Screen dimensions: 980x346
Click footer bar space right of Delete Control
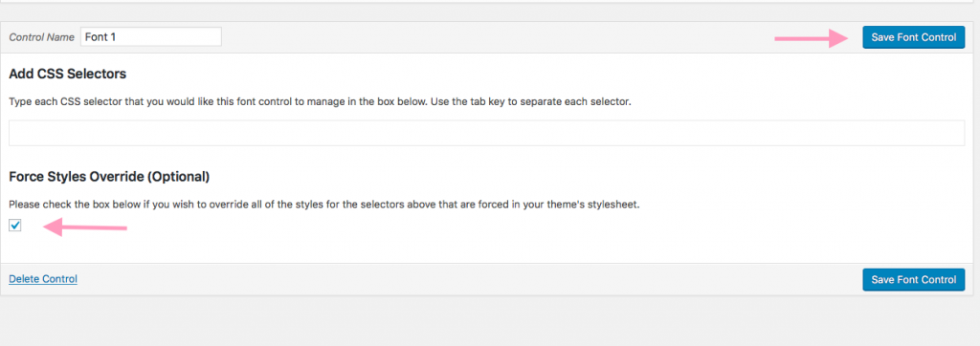click(x=469, y=279)
